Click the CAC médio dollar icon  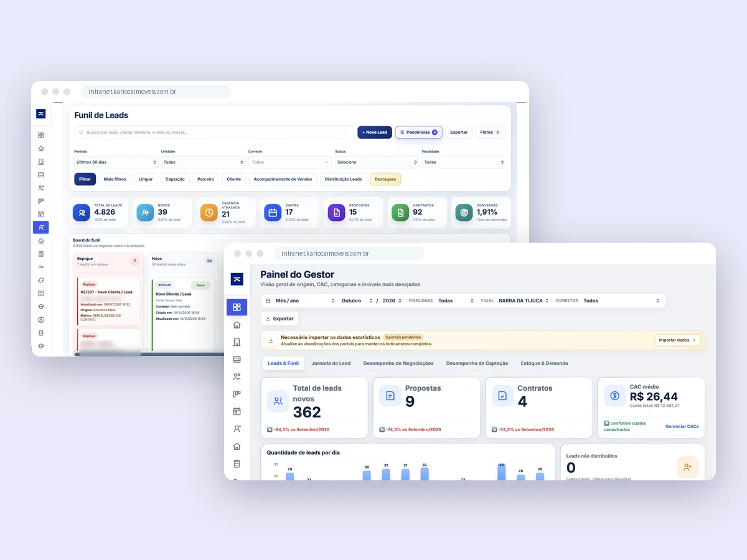pyautogui.click(x=615, y=396)
